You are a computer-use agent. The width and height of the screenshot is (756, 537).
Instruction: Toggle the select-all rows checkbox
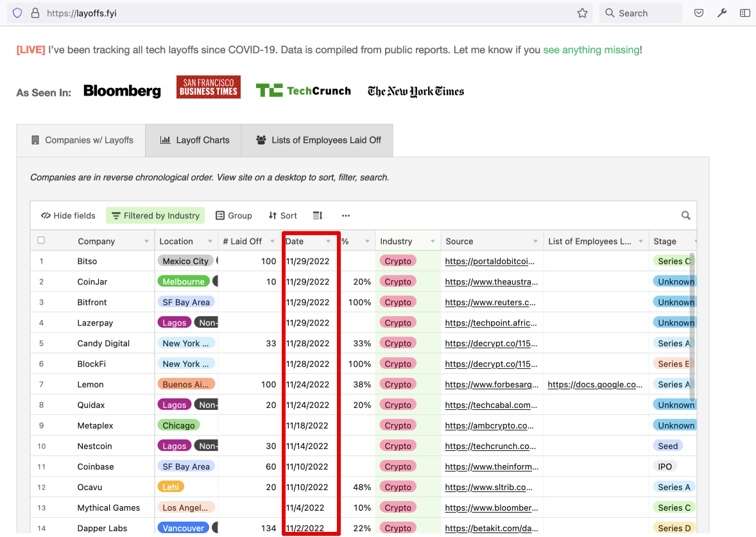[41, 240]
